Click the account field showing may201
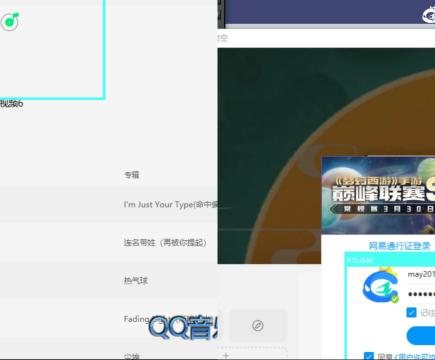The image size is (435, 360). pyautogui.click(x=421, y=274)
